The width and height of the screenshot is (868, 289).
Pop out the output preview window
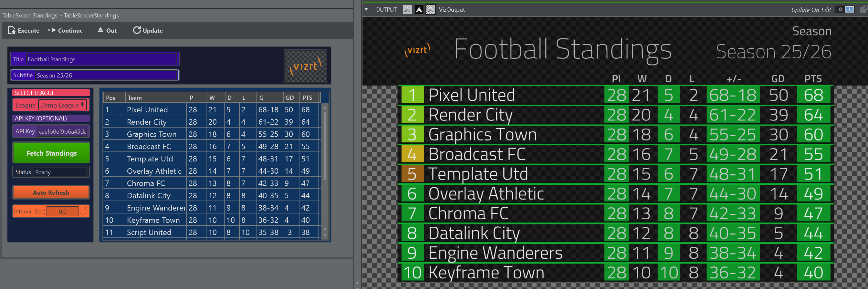point(863,9)
